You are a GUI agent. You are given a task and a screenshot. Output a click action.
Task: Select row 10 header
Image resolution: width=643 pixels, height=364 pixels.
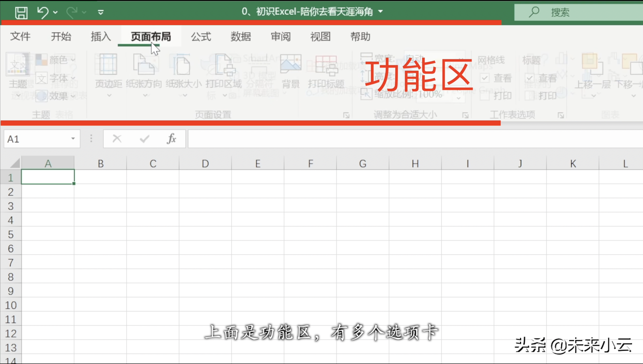tap(11, 305)
